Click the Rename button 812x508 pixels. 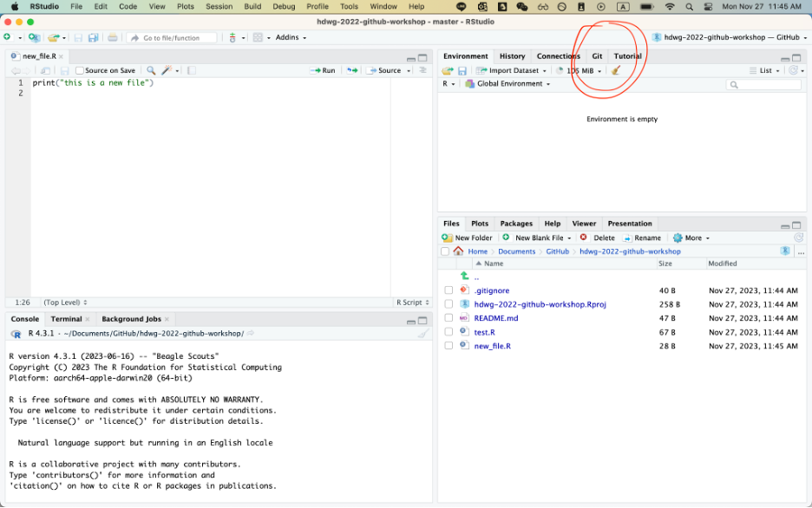point(642,238)
